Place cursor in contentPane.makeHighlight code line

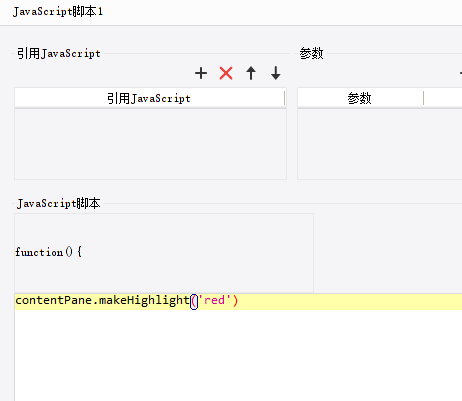coord(238,302)
